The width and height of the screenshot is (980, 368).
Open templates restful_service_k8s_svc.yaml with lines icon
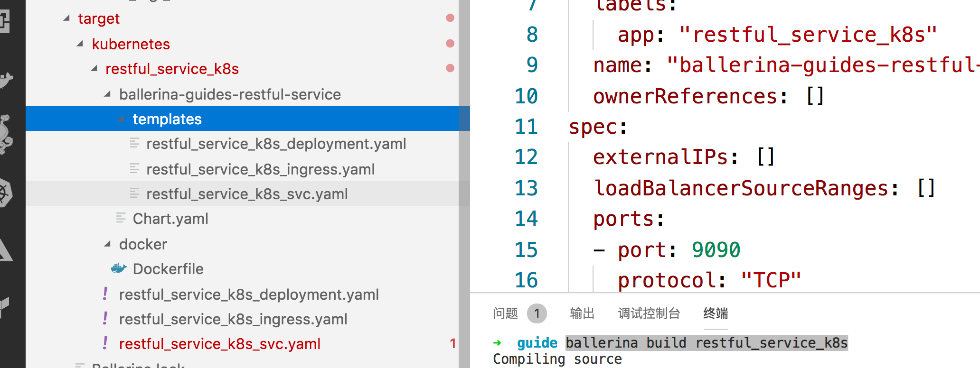pos(247,194)
